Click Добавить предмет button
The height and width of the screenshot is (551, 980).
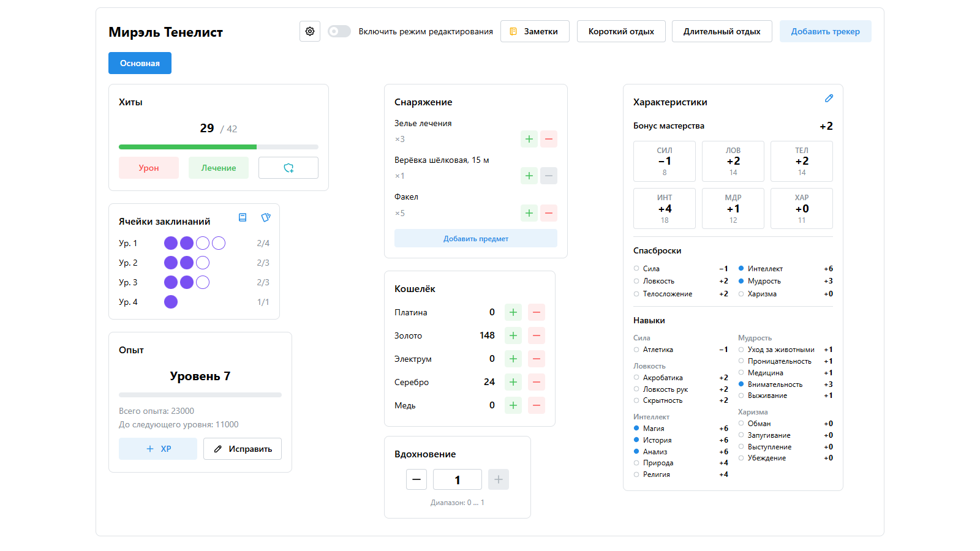pyautogui.click(x=476, y=238)
